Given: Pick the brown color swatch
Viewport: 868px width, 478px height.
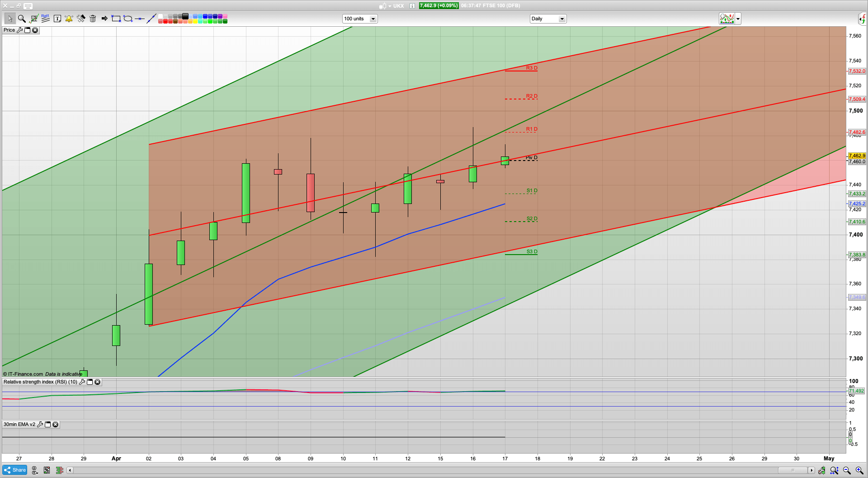Looking at the screenshot, I should coord(175,21).
